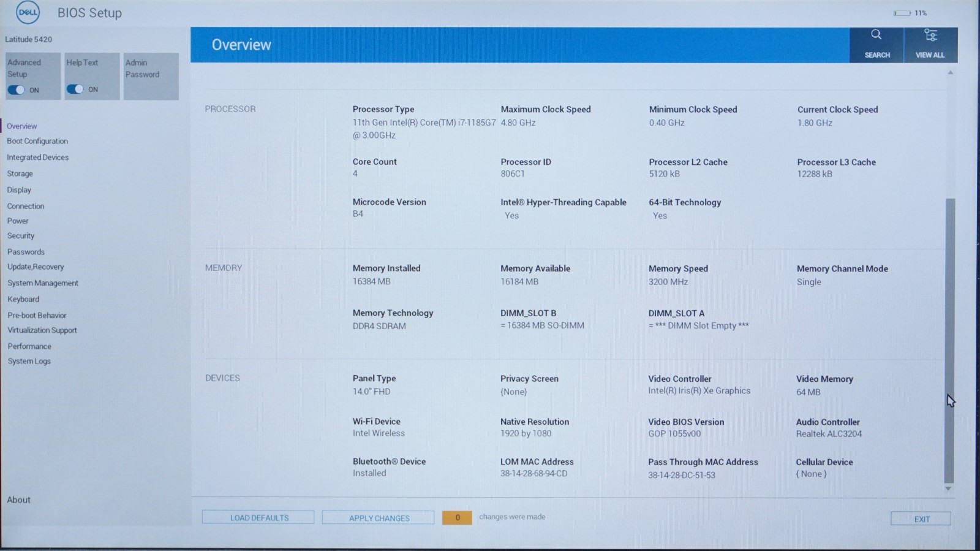Open Admin Password tile
Screen dimensions: 980x551
151,76
